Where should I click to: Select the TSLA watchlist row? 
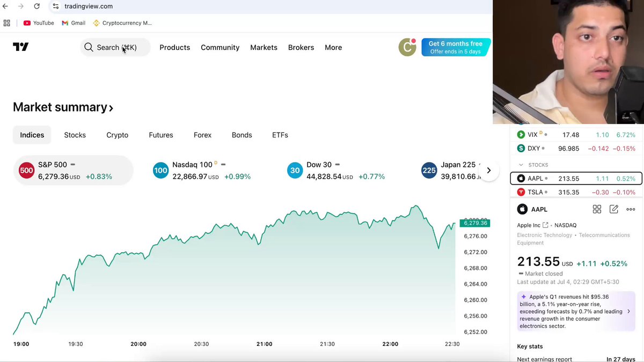[576, 192]
